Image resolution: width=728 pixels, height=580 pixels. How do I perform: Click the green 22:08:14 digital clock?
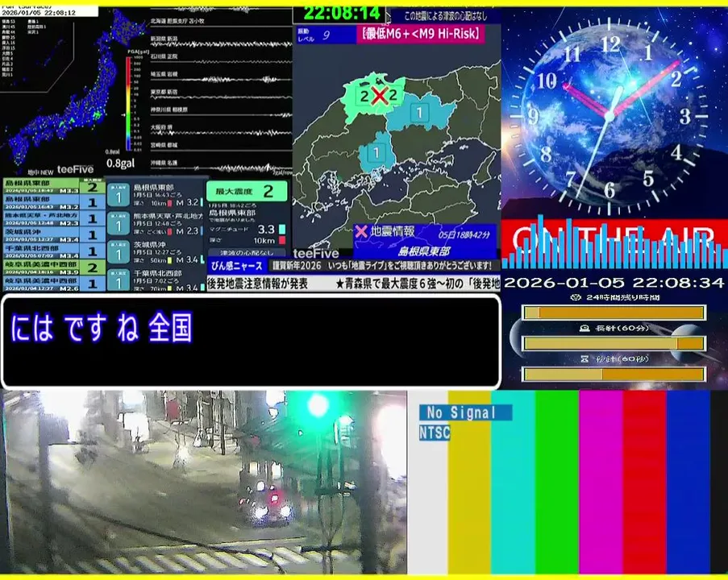click(341, 13)
